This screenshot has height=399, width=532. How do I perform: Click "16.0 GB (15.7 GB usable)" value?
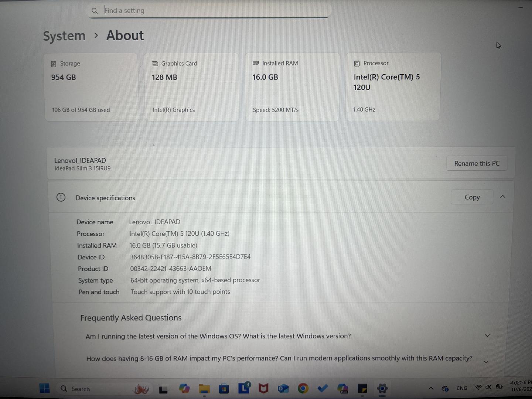point(163,245)
